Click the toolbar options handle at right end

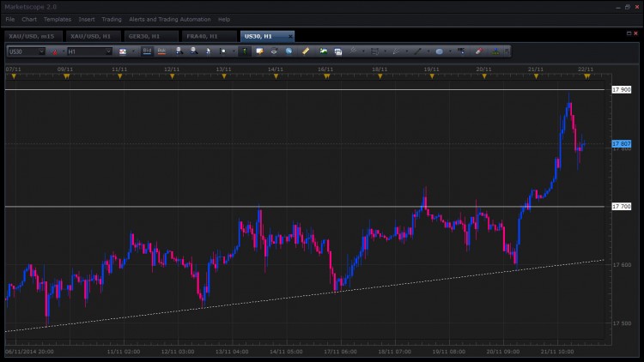507,51
